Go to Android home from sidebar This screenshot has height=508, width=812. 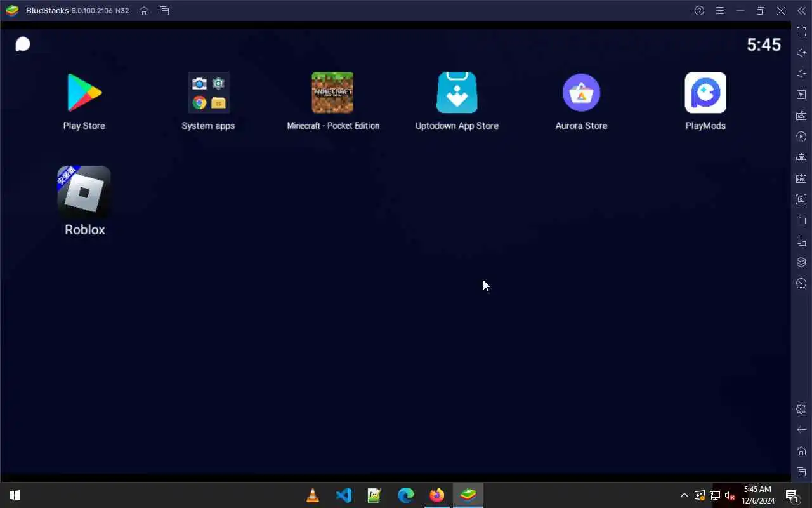pos(801,451)
